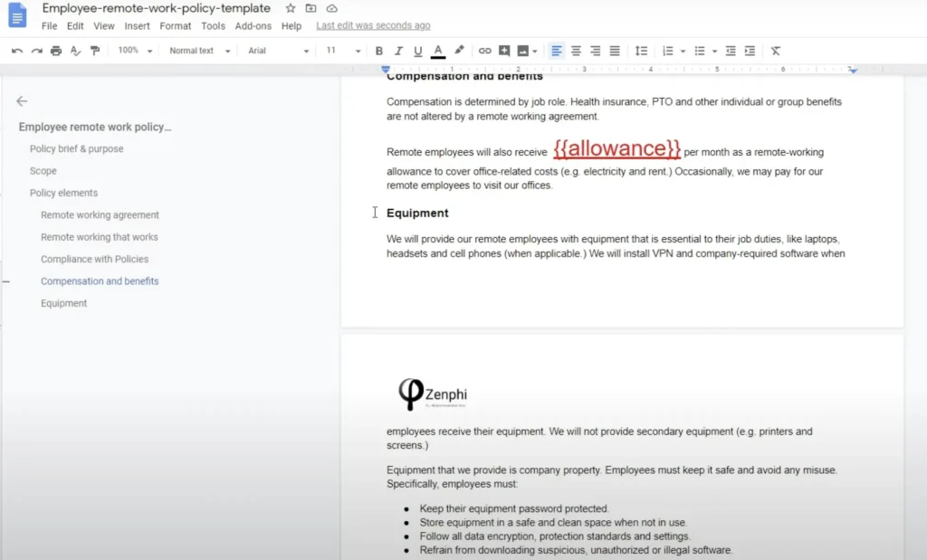The height and width of the screenshot is (560, 927).
Task: Click the Google Docs home icon
Action: [17, 16]
